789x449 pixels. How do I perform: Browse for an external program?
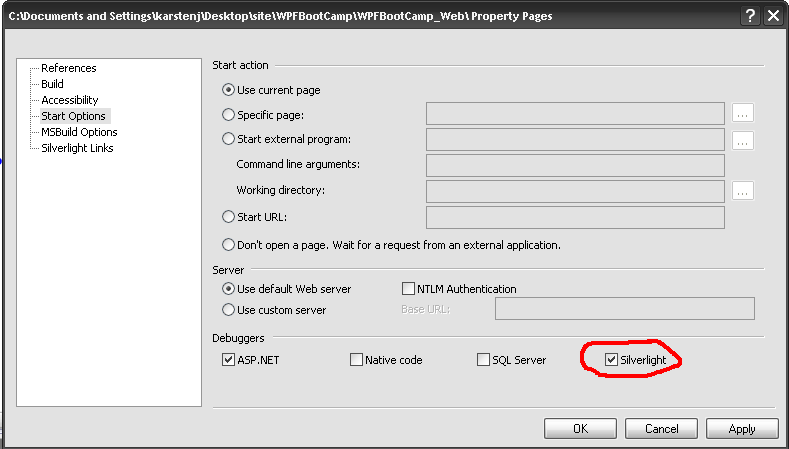(743, 141)
